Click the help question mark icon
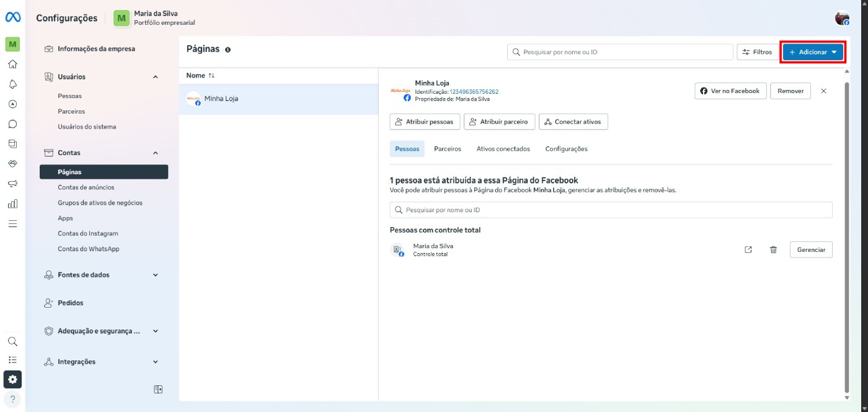This screenshot has width=868, height=412. point(12,398)
